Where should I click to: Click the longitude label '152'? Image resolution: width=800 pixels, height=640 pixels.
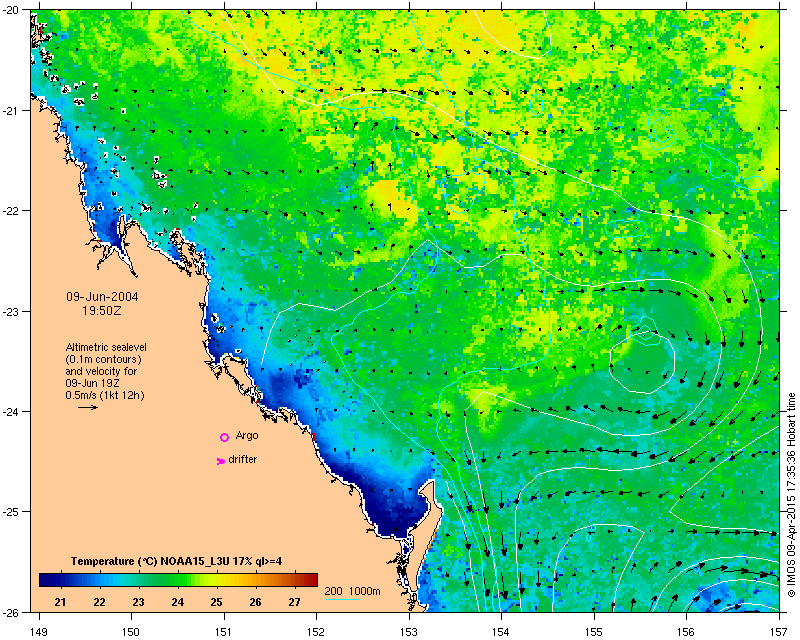pyautogui.click(x=316, y=632)
